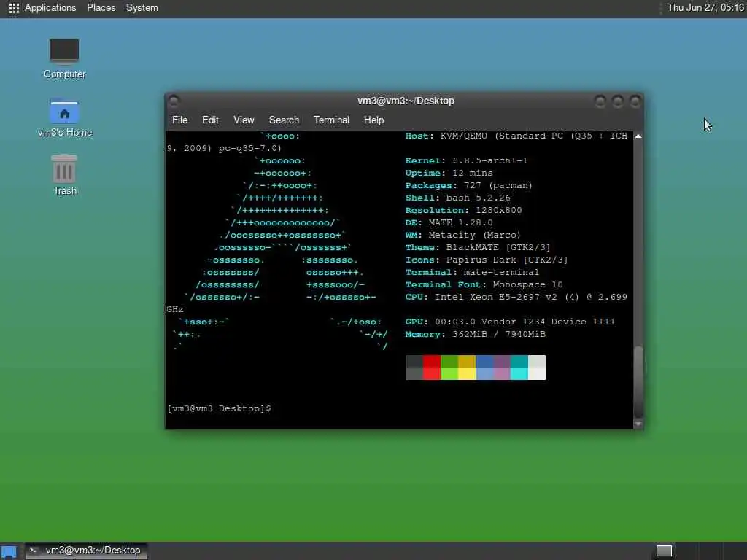Click the vm3@vm3:~/Desktop taskbar button
Image resolution: width=747 pixels, height=560 pixels.
(86, 551)
